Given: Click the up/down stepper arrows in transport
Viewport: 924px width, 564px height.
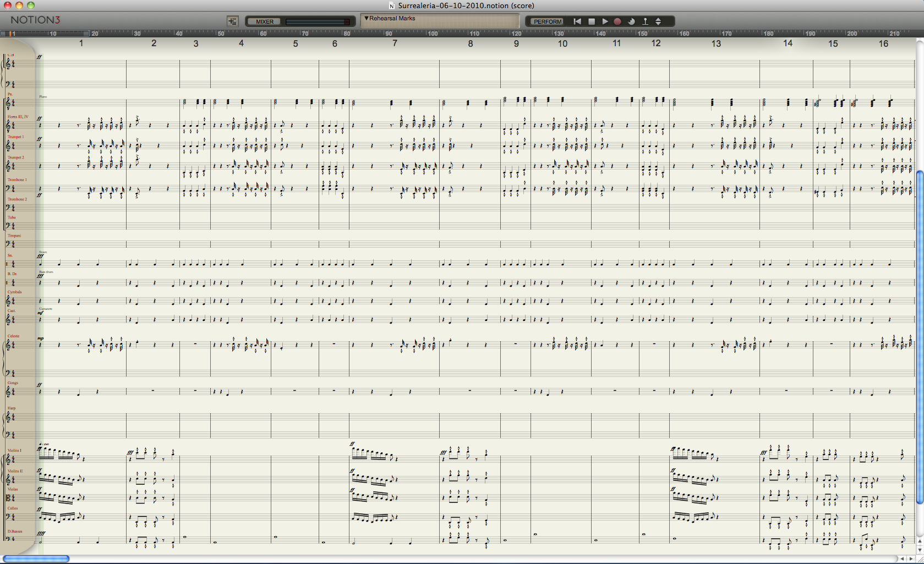Looking at the screenshot, I should click(x=658, y=21).
